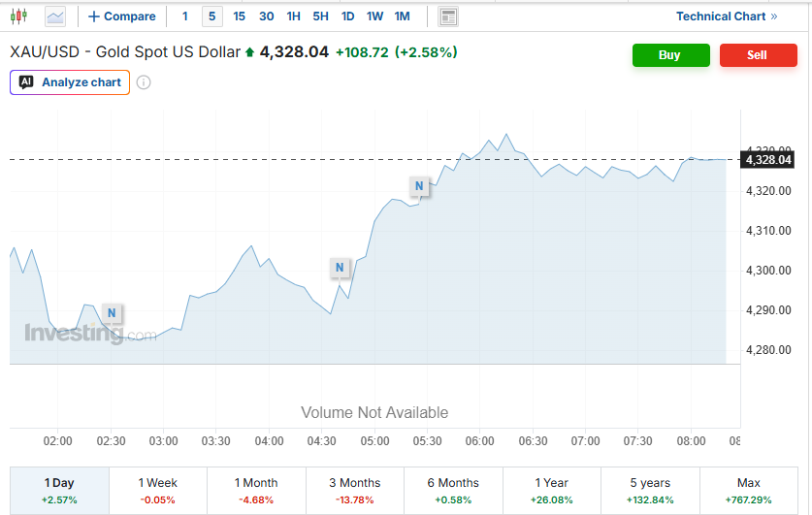This screenshot has width=812, height=515.
Task: Select the 5H interval
Action: (x=320, y=16)
